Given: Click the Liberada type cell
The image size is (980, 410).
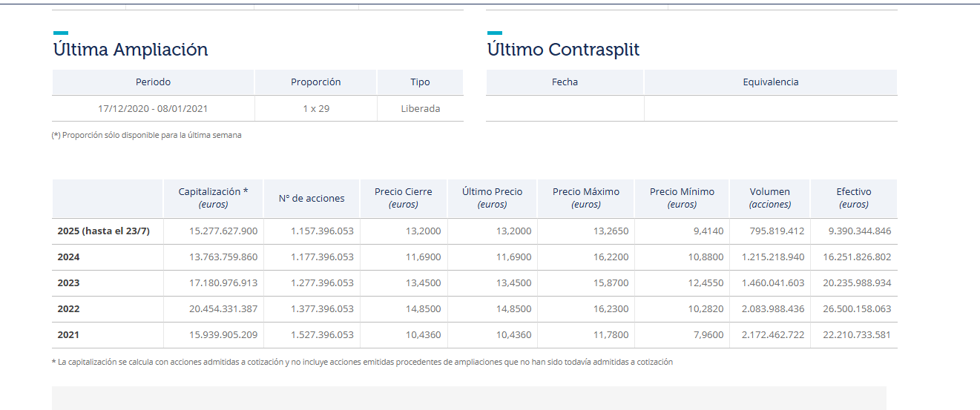Looking at the screenshot, I should (420, 109).
